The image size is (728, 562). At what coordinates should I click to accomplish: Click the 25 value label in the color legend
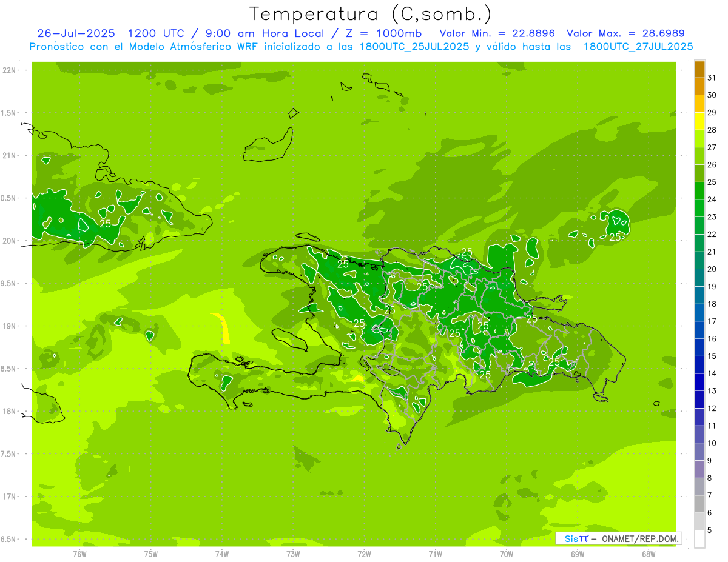click(712, 182)
